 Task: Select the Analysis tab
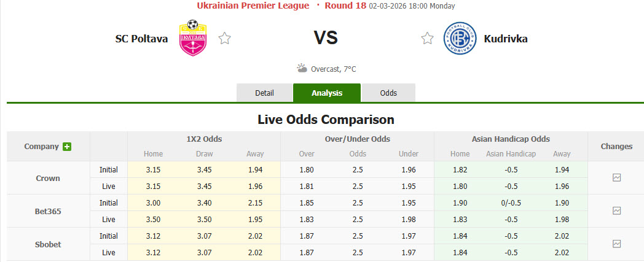(327, 93)
